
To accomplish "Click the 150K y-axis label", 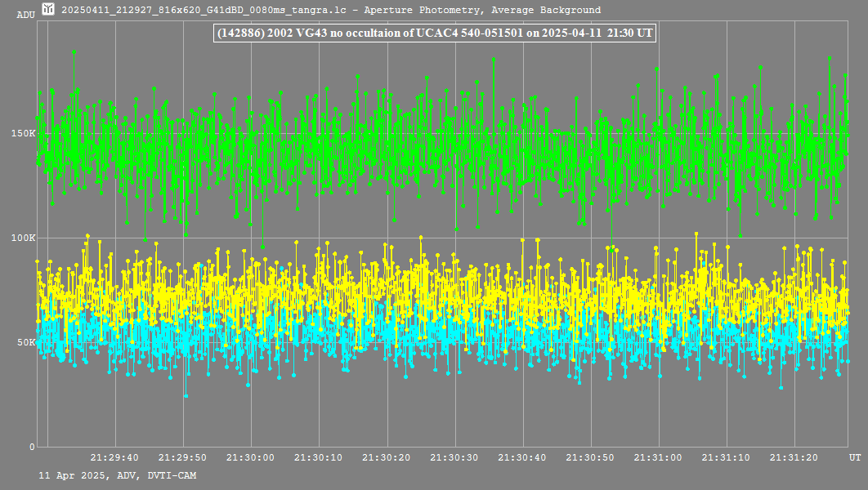I will coord(25,133).
